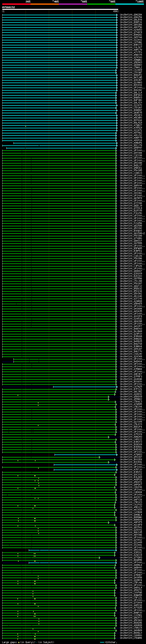Screen dimensions: 146x644
Task: Select label UniRef100_Q4S684
Action: coord(131,309)
